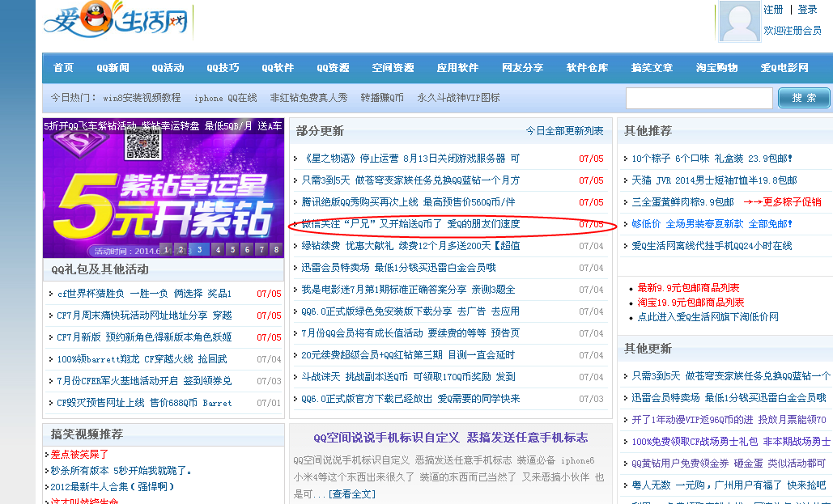Open article 7月份CFER军火基地活动开启

pos(144,381)
